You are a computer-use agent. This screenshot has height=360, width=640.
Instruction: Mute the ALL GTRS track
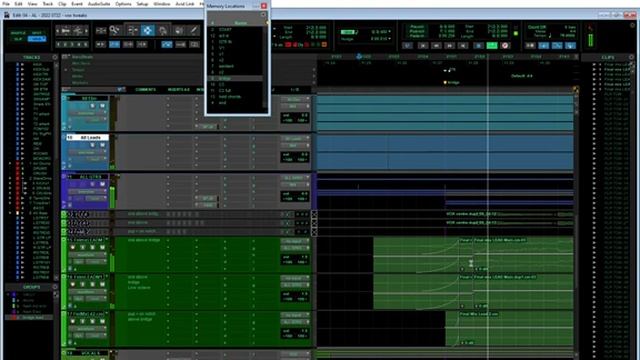point(102,184)
